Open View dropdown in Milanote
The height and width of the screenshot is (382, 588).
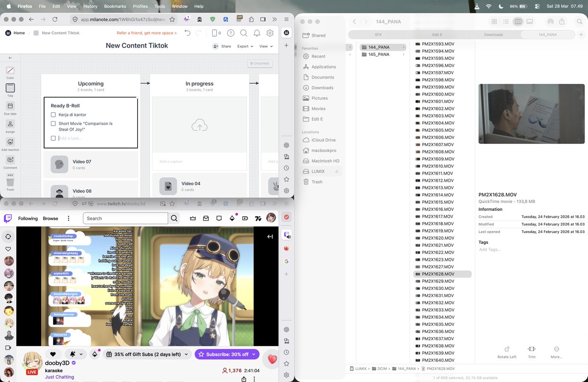pyautogui.click(x=266, y=46)
